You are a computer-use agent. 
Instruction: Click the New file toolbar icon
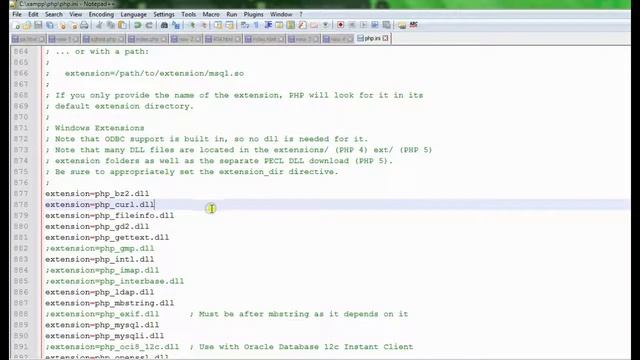click(x=17, y=25)
